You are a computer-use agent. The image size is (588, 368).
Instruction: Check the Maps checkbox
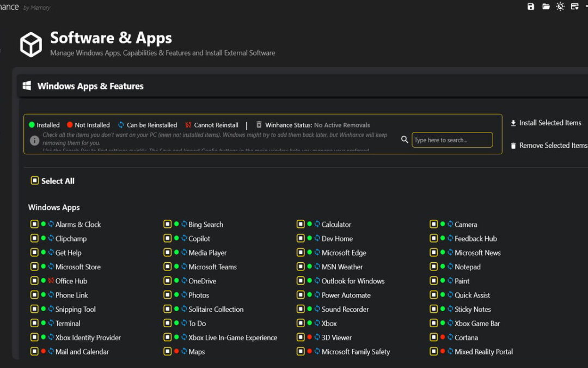(x=167, y=352)
